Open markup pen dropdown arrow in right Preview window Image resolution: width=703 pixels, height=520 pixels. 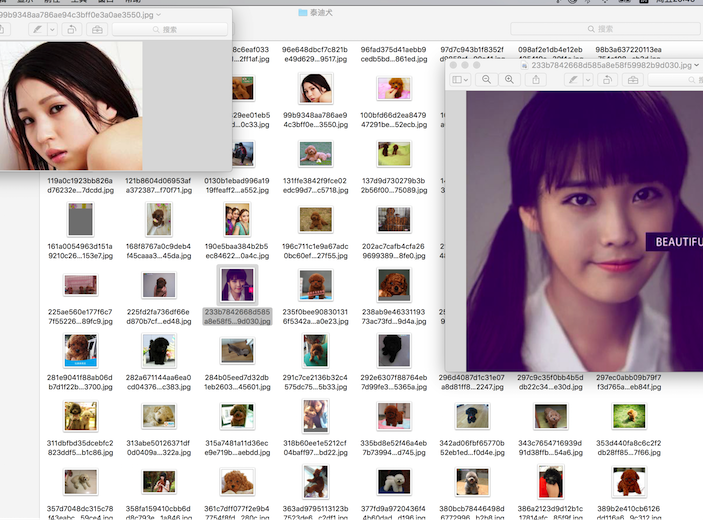tap(588, 80)
